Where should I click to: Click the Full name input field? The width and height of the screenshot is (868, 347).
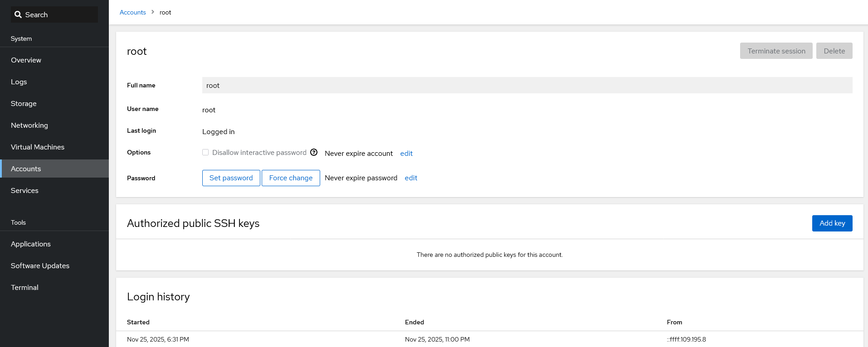(x=527, y=85)
